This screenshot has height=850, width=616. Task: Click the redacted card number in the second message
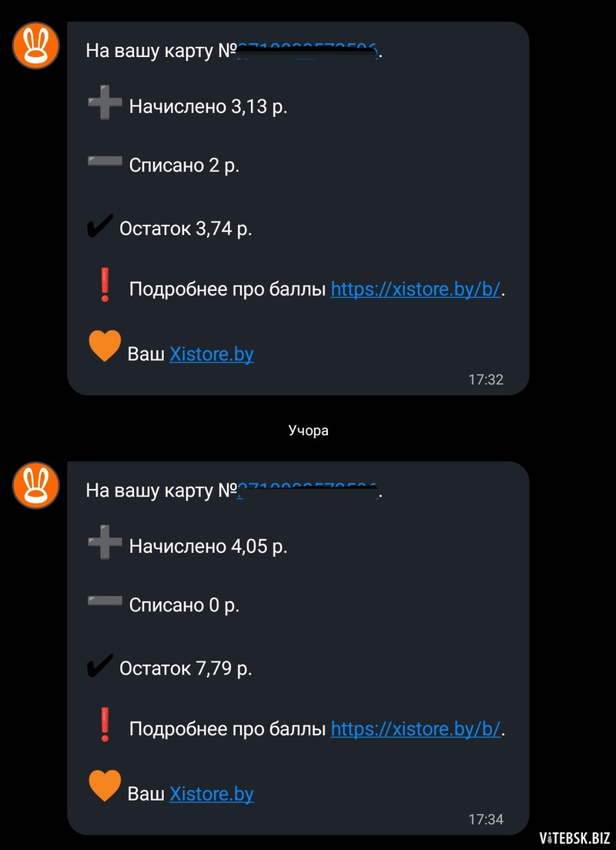307,491
